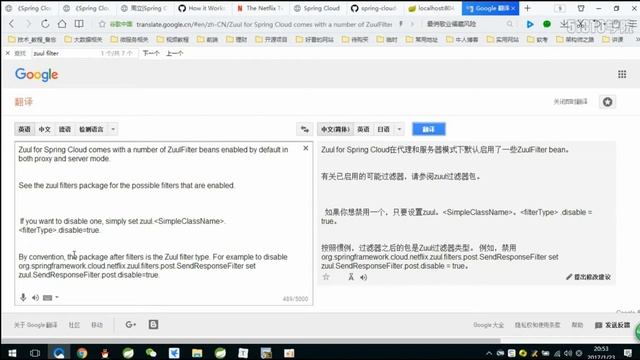This screenshot has width=640, height=360.
Task: Click the blue play icon in the browser toolbar
Action: pyautogui.click(x=530, y=24)
